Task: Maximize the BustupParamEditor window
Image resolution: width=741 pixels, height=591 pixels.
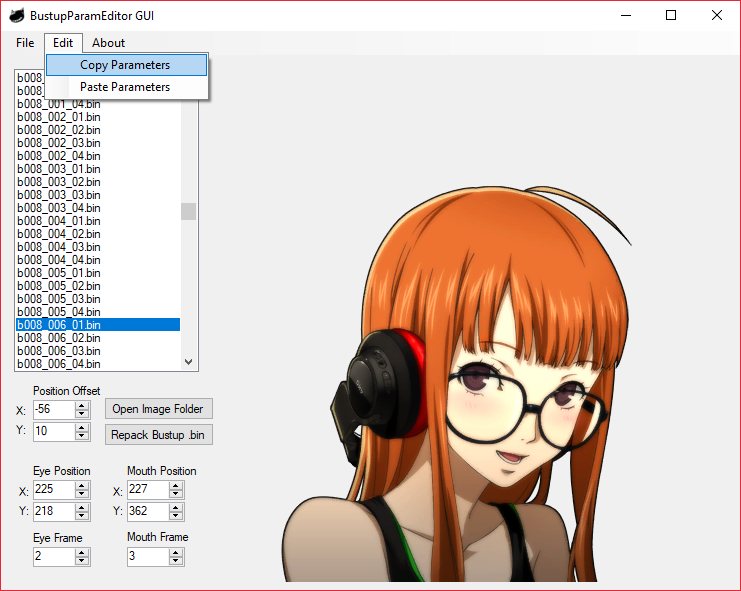Action: tap(671, 16)
